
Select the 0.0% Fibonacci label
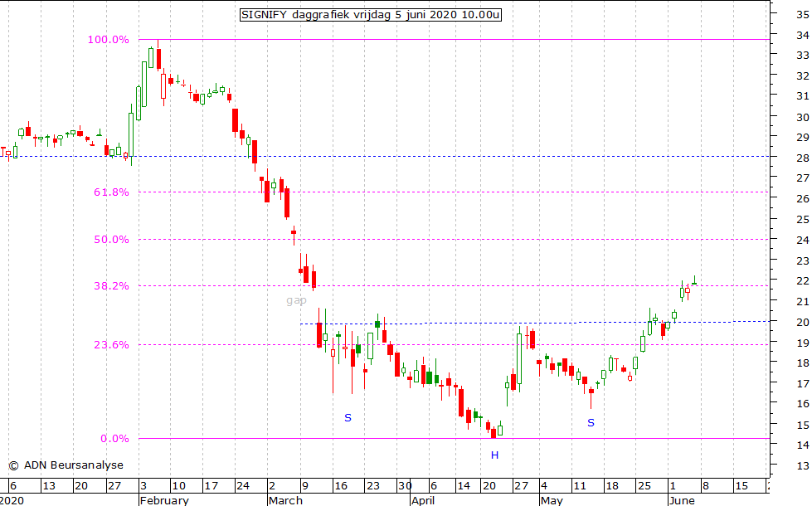[x=114, y=439]
